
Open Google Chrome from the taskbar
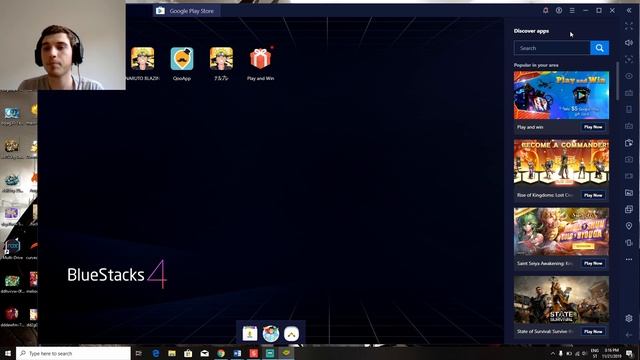pos(221,353)
